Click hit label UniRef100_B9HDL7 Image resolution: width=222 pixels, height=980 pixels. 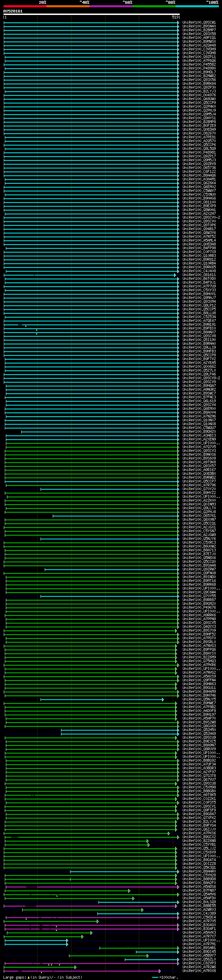pos(199,72)
